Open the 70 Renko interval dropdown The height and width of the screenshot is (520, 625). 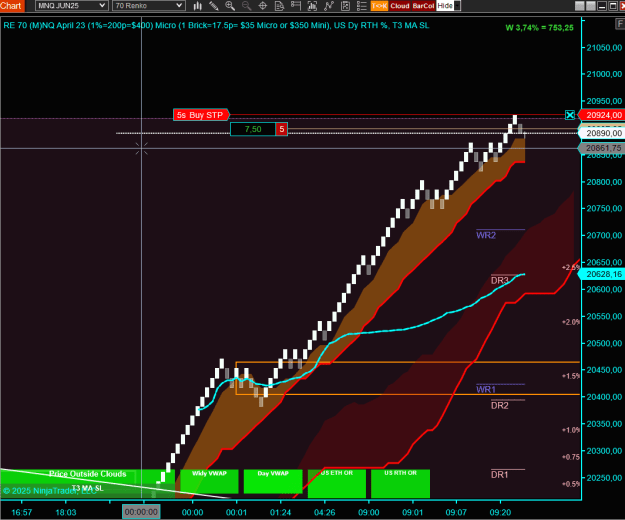[148, 6]
